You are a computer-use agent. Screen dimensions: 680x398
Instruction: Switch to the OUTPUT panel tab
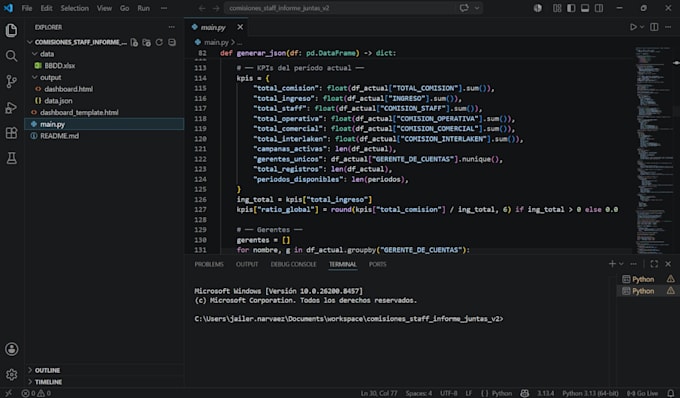coord(247,264)
